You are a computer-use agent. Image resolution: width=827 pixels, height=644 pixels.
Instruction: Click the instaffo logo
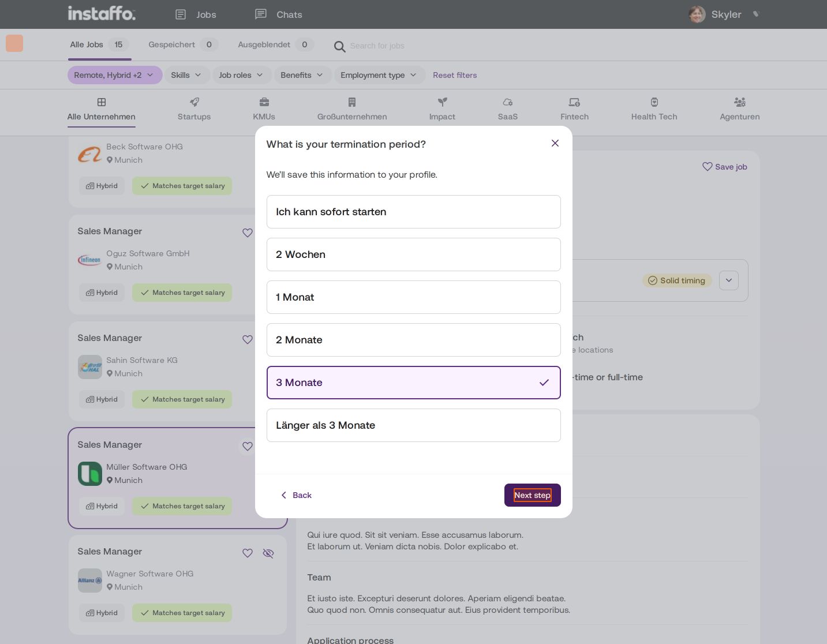pyautogui.click(x=102, y=13)
